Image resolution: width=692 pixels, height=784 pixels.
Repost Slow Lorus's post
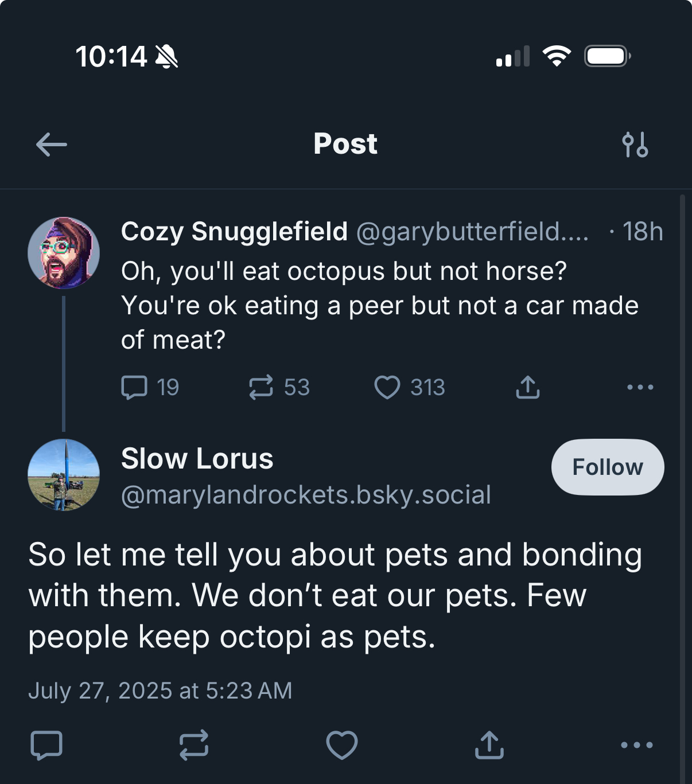(x=194, y=745)
